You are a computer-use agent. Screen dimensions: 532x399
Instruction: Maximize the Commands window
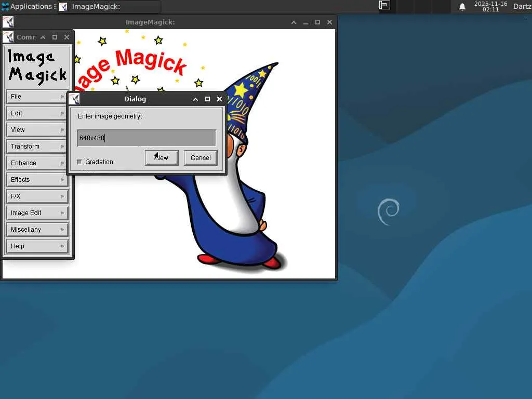55,37
